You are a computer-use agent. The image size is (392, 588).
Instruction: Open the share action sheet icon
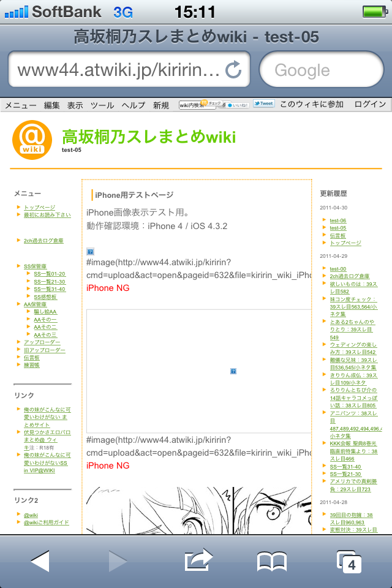click(x=198, y=560)
